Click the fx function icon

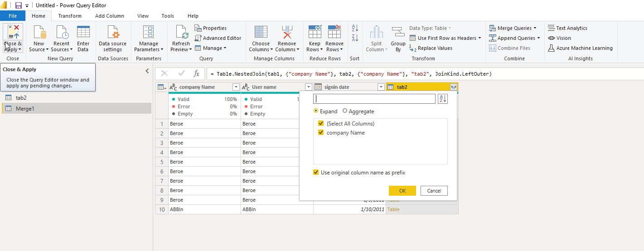[196, 73]
